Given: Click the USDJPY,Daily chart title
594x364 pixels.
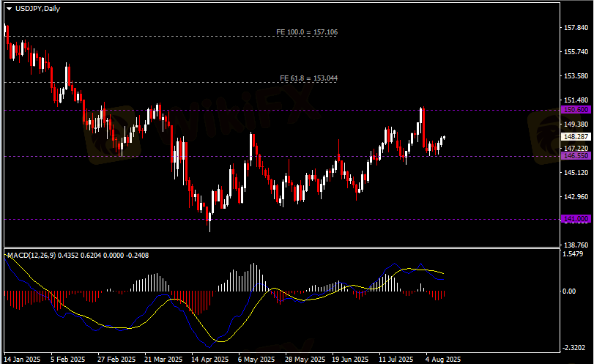Looking at the screenshot, I should click(38, 8).
